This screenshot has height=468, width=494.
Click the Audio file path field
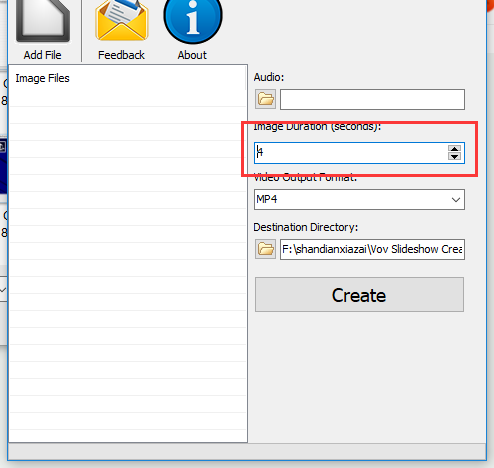(372, 99)
